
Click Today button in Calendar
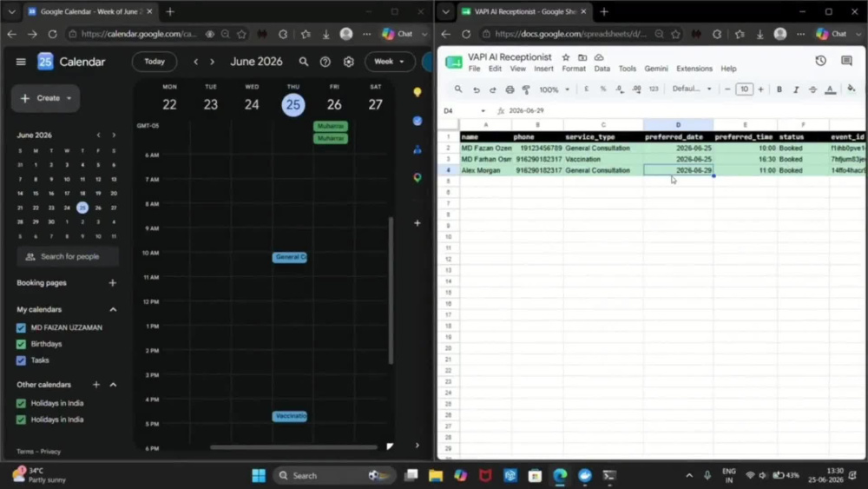pos(155,62)
